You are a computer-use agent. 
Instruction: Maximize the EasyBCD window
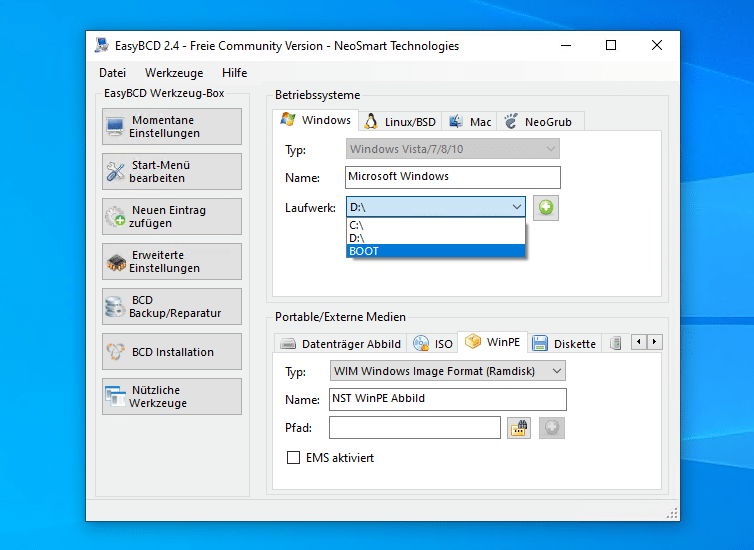611,46
